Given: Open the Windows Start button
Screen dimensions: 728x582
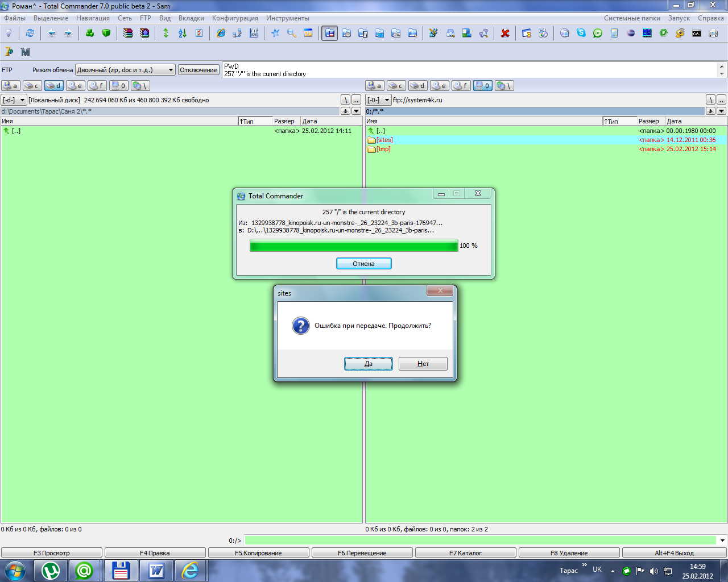Looking at the screenshot, I should [x=15, y=571].
